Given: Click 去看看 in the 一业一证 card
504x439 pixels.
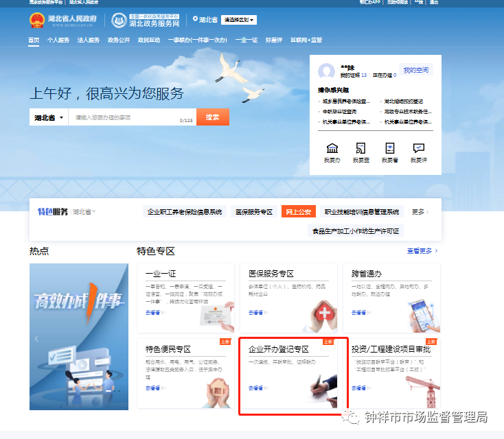Looking at the screenshot, I should pos(155,313).
